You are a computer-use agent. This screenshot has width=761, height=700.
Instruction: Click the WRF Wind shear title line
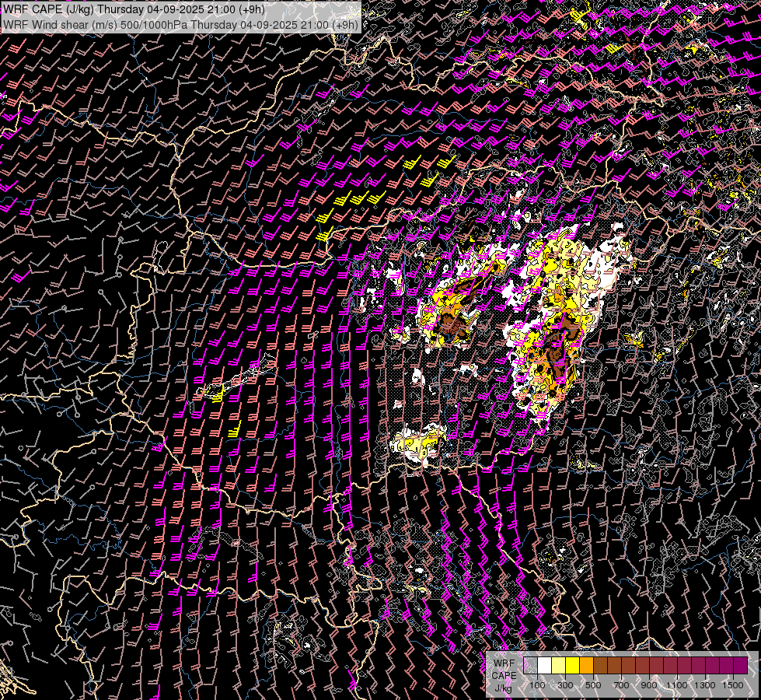[180, 25]
